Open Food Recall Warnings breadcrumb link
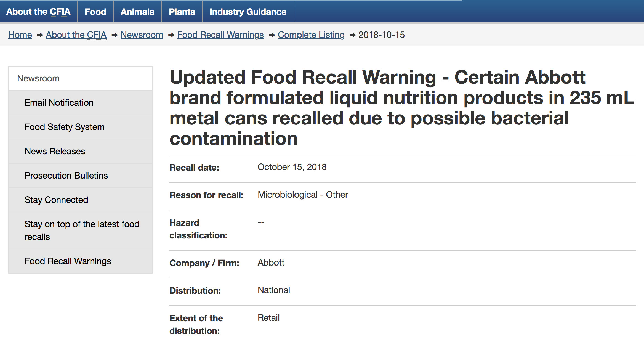The width and height of the screenshot is (644, 350). point(220,35)
